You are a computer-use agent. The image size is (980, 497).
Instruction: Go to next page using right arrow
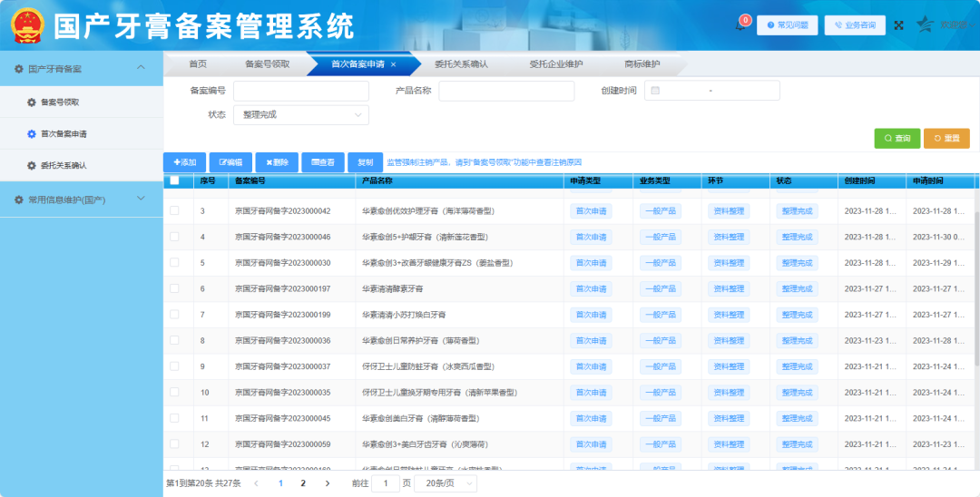(x=328, y=483)
